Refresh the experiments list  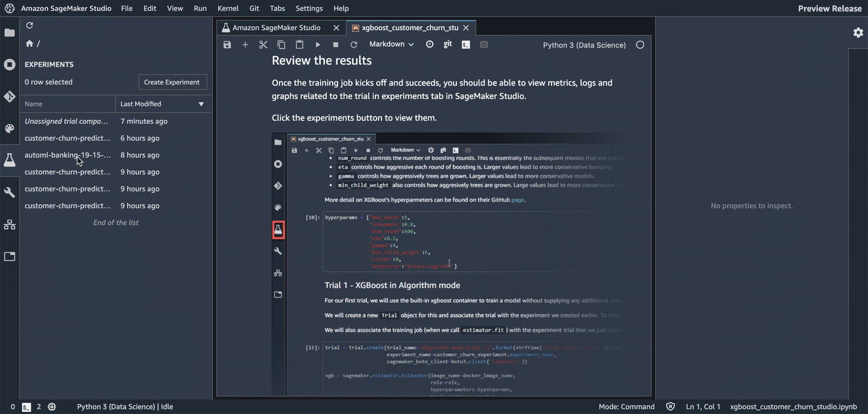tap(30, 25)
